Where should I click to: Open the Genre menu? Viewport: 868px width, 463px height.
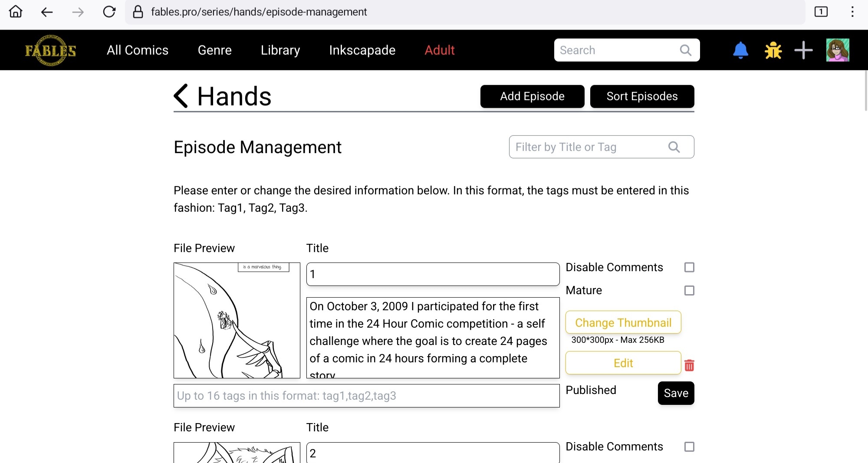point(214,50)
